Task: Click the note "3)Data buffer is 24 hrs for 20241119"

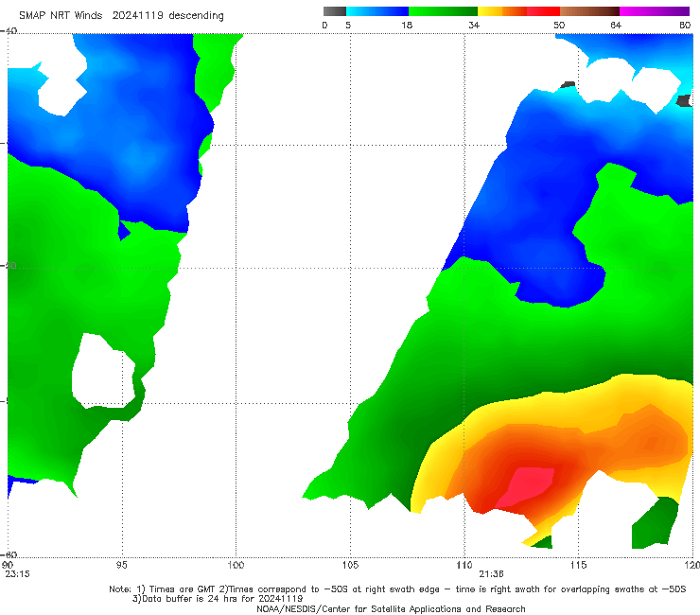Action: [x=218, y=599]
